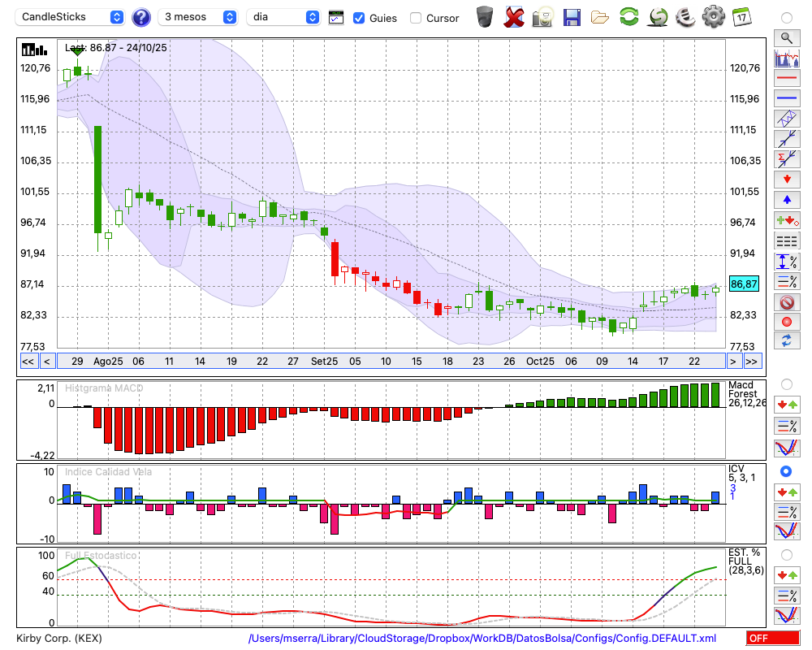This screenshot has width=812, height=650.
Task: Open the calendar date icon
Action: (741, 16)
